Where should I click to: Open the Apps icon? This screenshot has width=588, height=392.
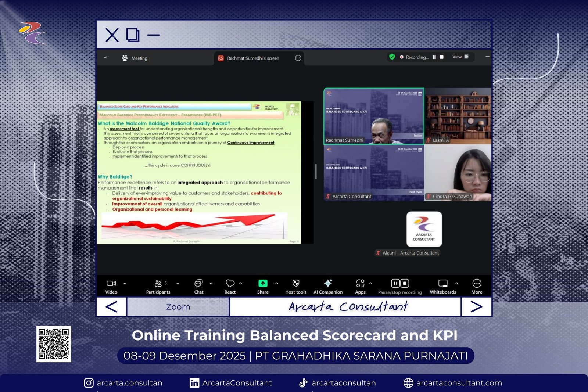[x=360, y=283]
